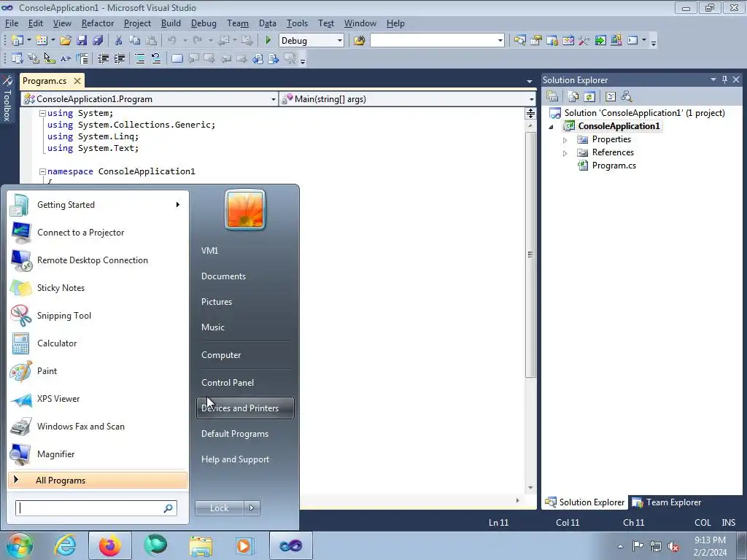The image size is (747, 560).
Task: Open the File menu
Action: tap(12, 23)
